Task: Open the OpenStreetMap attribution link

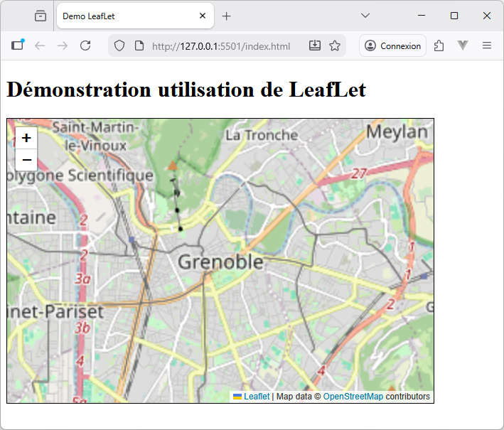Action: point(353,397)
